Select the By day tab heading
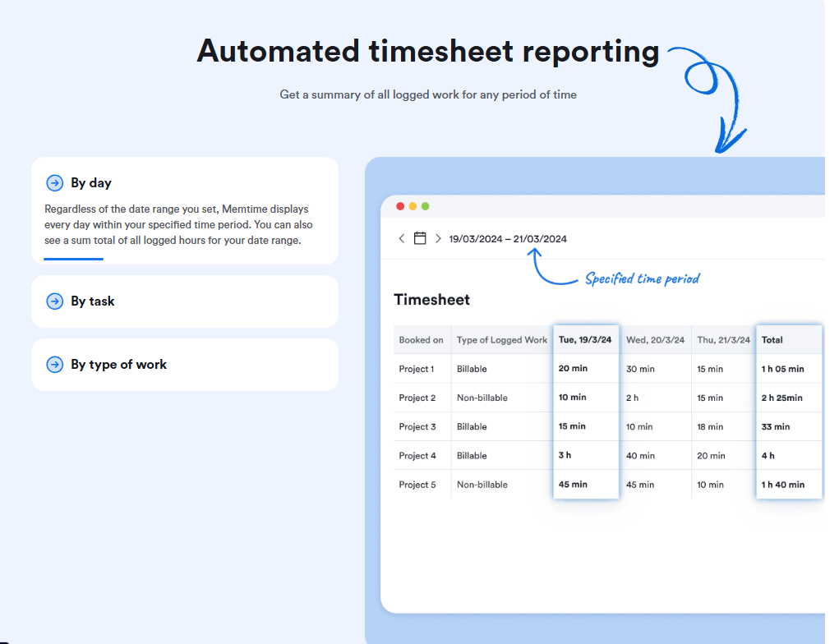839x644 pixels. pos(91,183)
